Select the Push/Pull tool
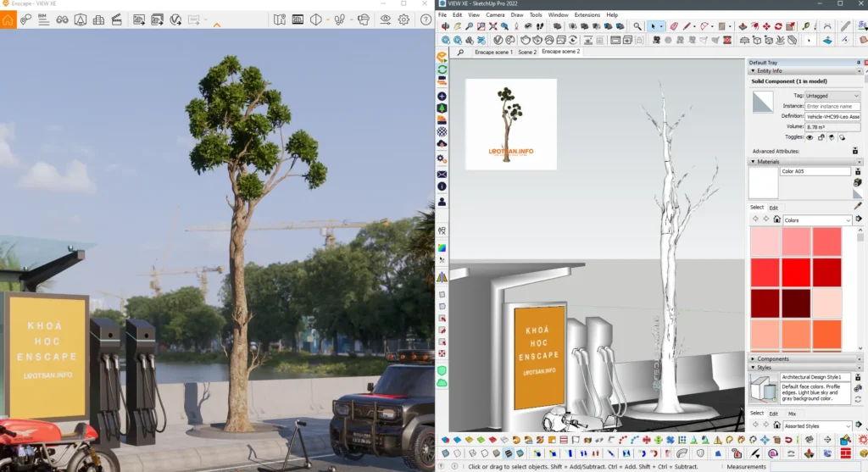The height and width of the screenshot is (472, 868). point(743,26)
